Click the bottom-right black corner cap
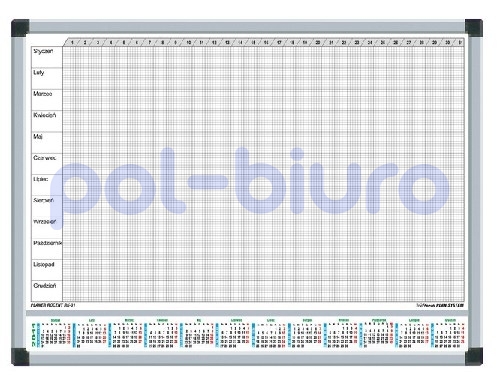The image size is (500, 375). coord(474,356)
